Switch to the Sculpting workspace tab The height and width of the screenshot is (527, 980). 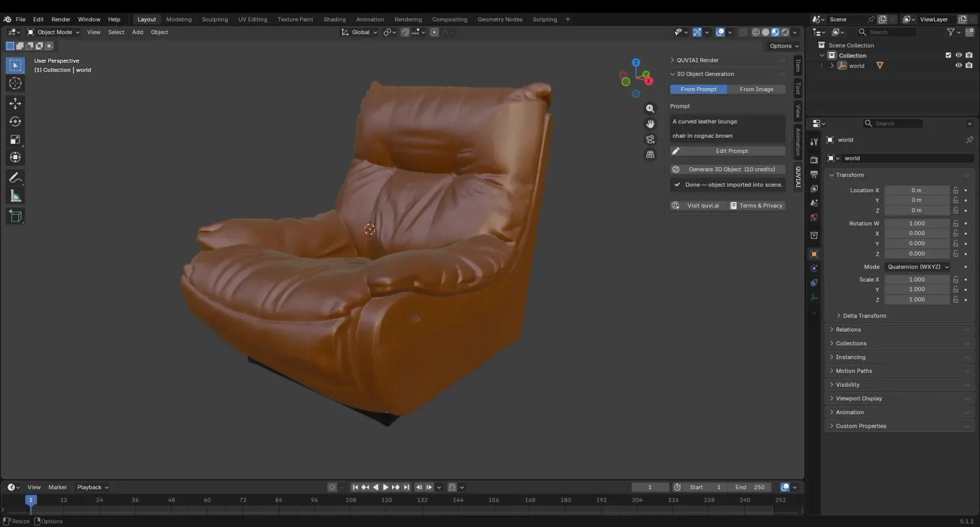click(215, 19)
